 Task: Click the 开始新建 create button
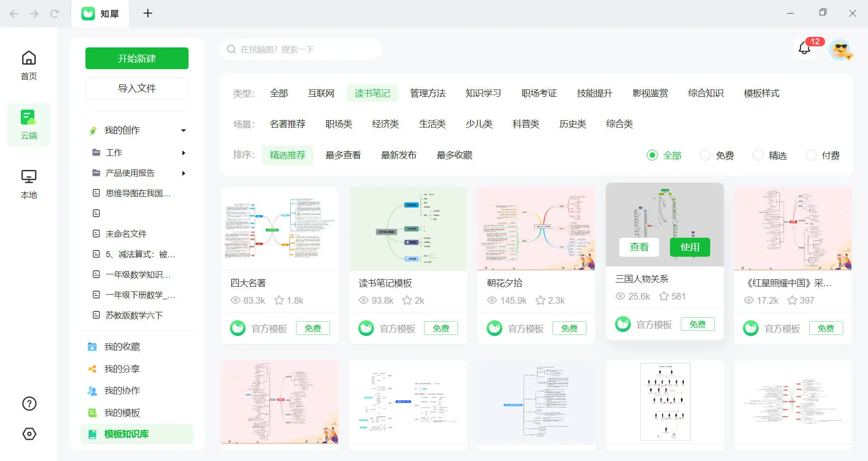click(137, 58)
